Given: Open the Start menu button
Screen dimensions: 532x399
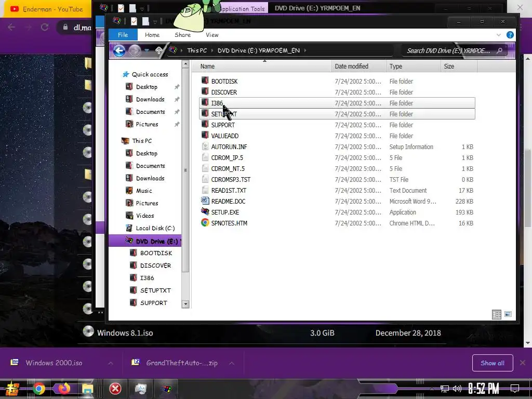Looking at the screenshot, I should (12, 389).
